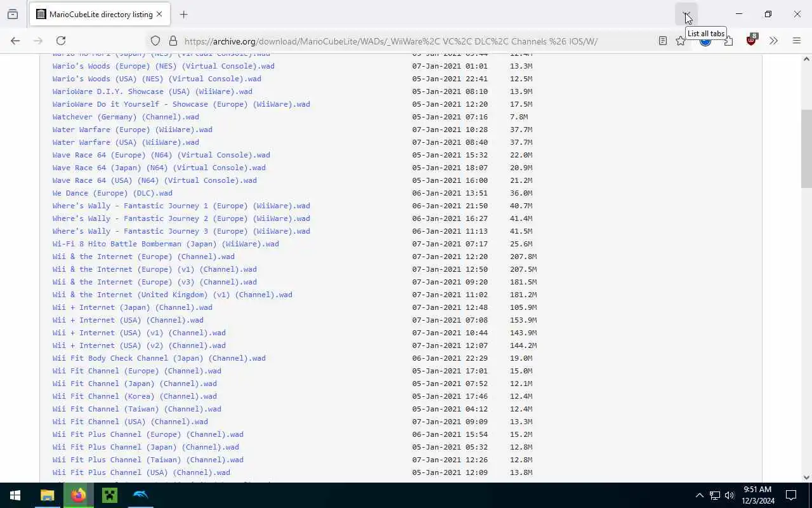
Task: Go back to the previous page
Action: pyautogui.click(x=15, y=41)
